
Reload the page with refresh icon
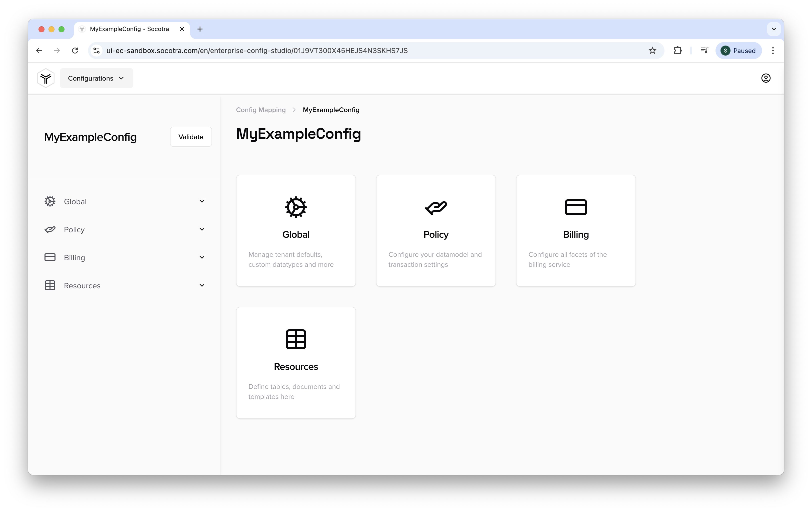coord(75,51)
